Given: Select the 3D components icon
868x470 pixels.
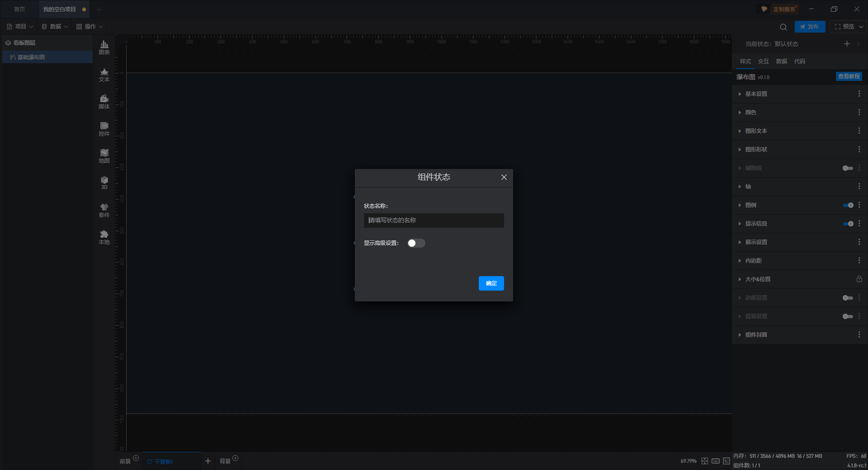Looking at the screenshot, I should (x=104, y=183).
